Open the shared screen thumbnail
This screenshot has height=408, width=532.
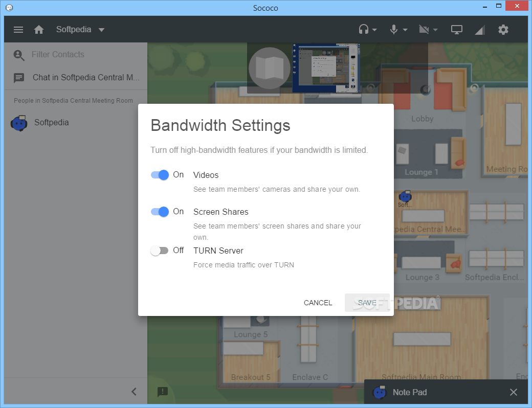click(326, 68)
